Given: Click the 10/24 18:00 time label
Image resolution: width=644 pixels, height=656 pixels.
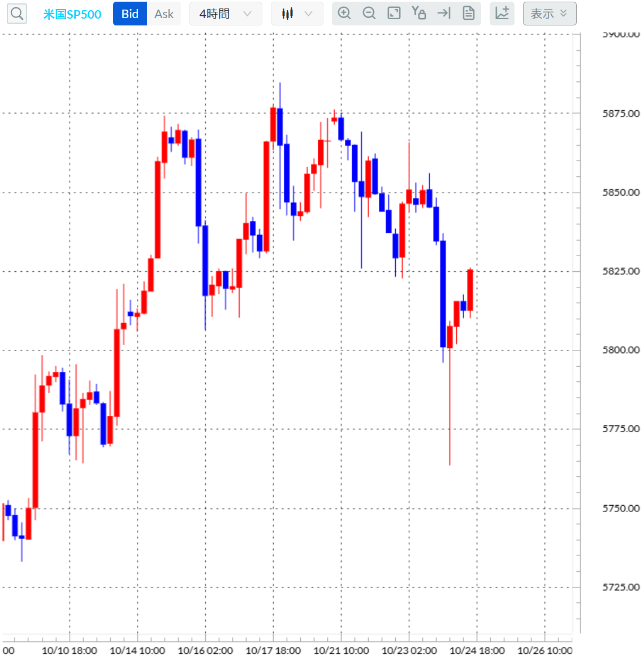Looking at the screenshot, I should (477, 650).
